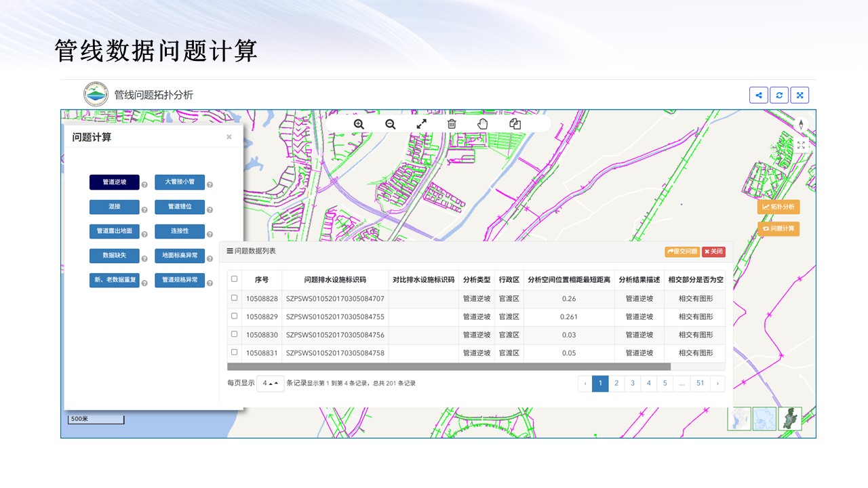Click the zoom-in magnifier on map toolbar
Screen dimensions: 868x488
coord(359,124)
